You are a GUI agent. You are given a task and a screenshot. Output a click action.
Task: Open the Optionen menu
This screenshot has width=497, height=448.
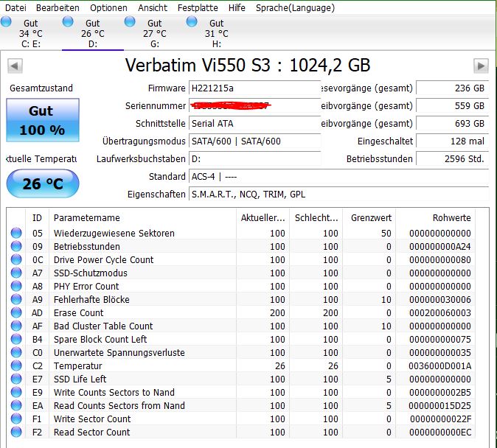pyautogui.click(x=108, y=7)
